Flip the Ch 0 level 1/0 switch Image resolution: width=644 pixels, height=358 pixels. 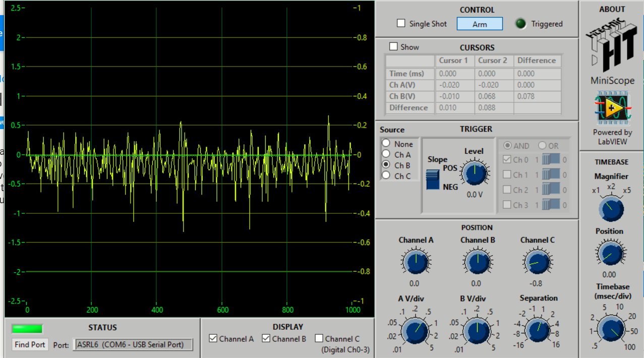point(551,160)
